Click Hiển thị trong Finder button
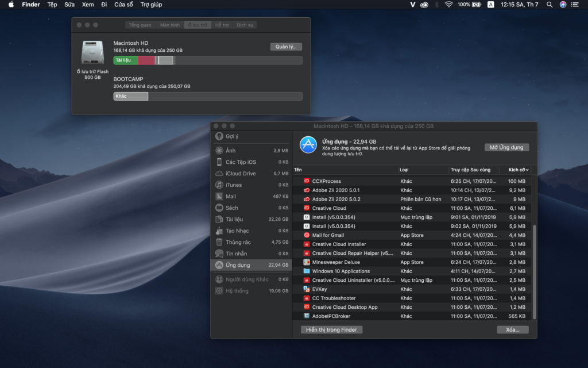588x368 pixels. click(331, 329)
